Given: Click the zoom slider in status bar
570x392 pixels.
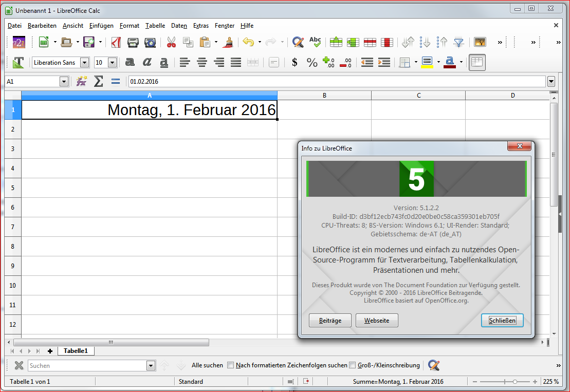Looking at the screenshot, I should pos(514,382).
